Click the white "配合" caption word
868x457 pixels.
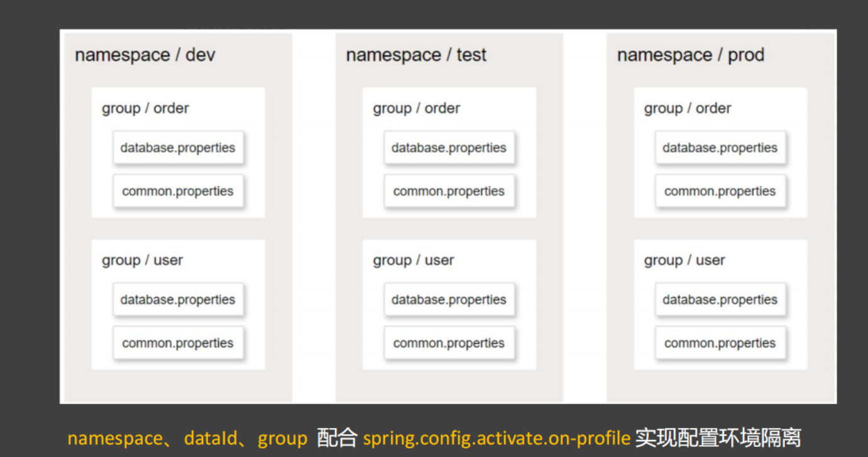(337, 438)
